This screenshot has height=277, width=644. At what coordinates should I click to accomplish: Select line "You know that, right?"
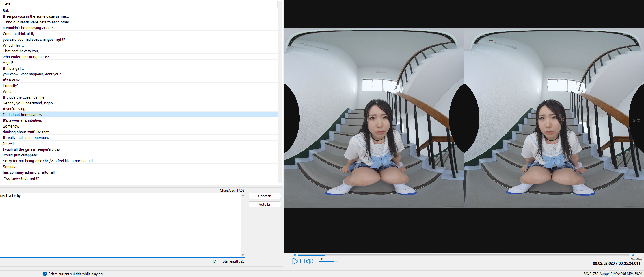click(139, 178)
